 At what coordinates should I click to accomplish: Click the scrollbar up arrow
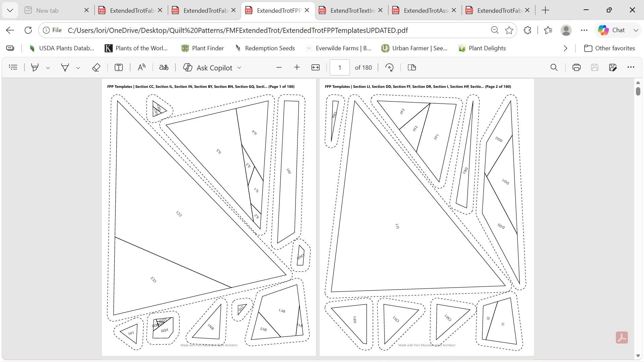point(638,82)
